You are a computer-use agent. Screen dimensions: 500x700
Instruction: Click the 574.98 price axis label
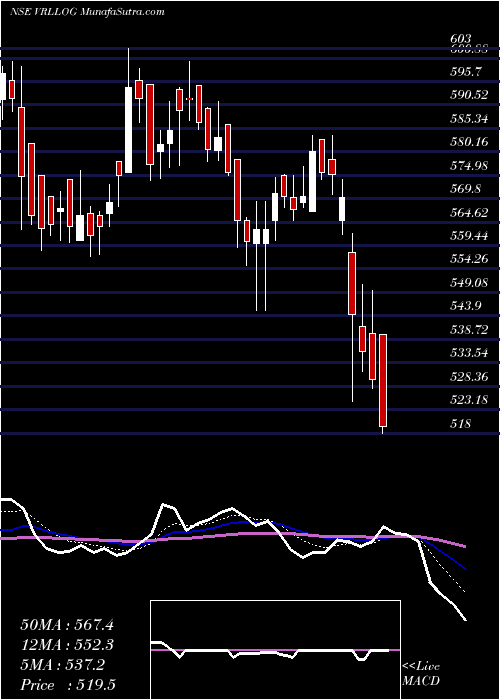click(469, 165)
